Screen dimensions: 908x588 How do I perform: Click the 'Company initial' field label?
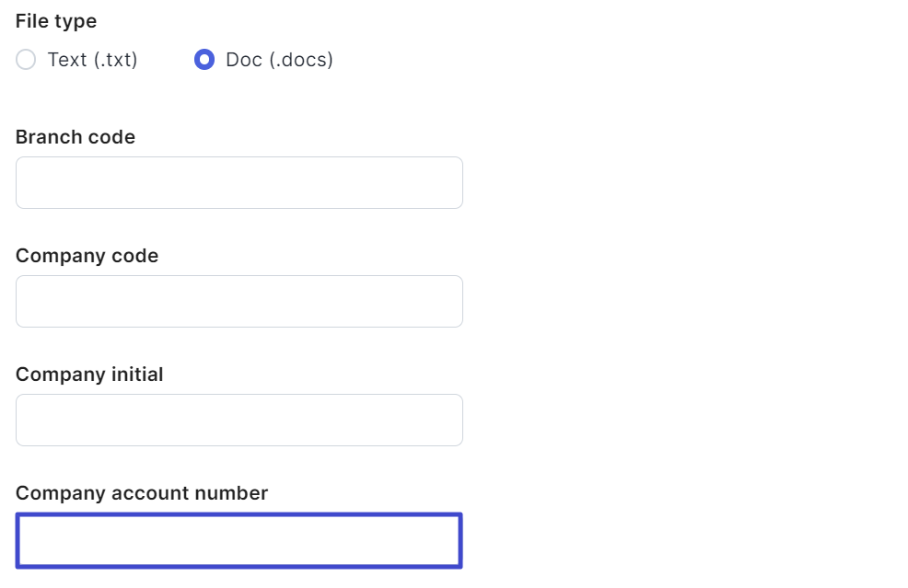tap(89, 375)
